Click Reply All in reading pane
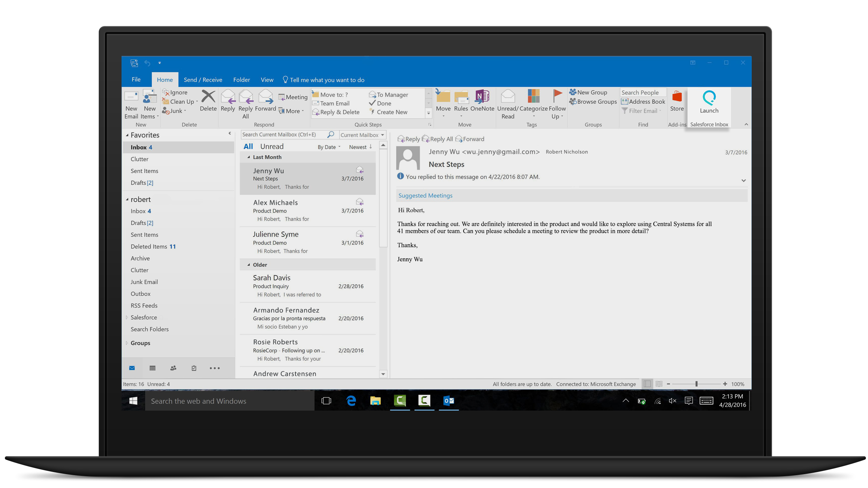 tap(437, 139)
